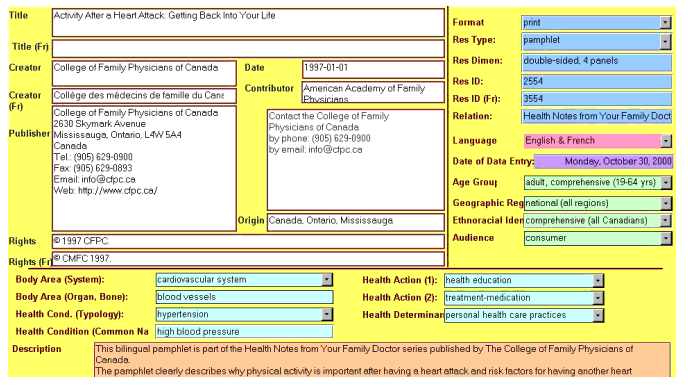Open the Health Action (1) dropdown arrow

click(x=598, y=280)
